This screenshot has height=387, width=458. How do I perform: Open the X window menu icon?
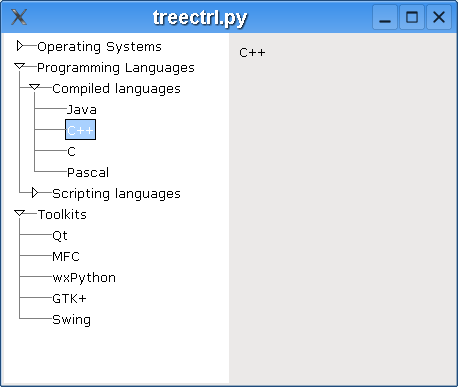(19, 17)
